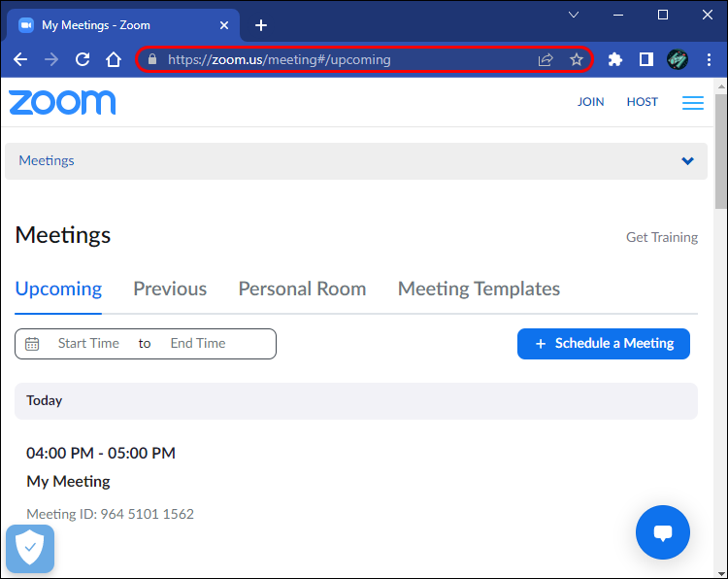This screenshot has height=579, width=728.
Task: Click the padlock site info icon
Action: [152, 59]
